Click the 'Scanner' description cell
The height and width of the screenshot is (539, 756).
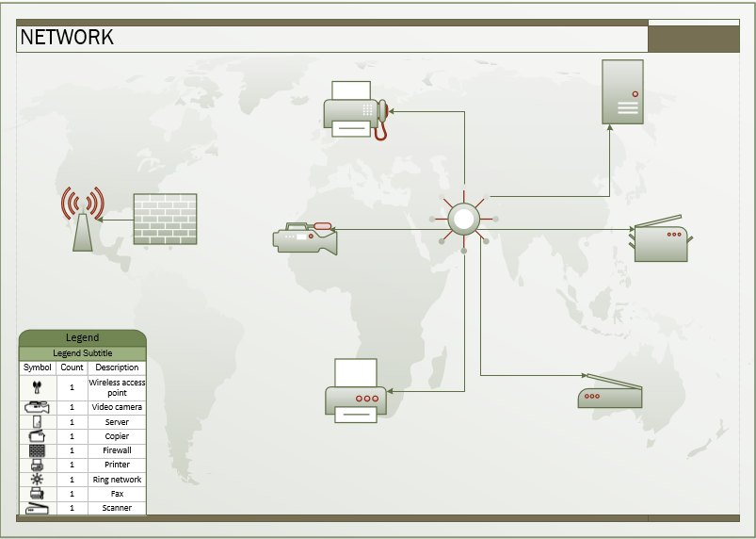coord(117,508)
